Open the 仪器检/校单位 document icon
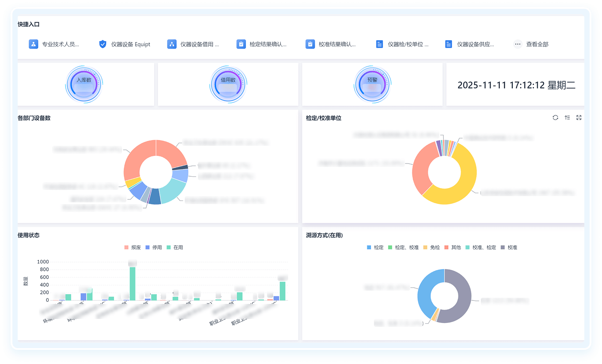This screenshot has width=602, height=364. [379, 44]
